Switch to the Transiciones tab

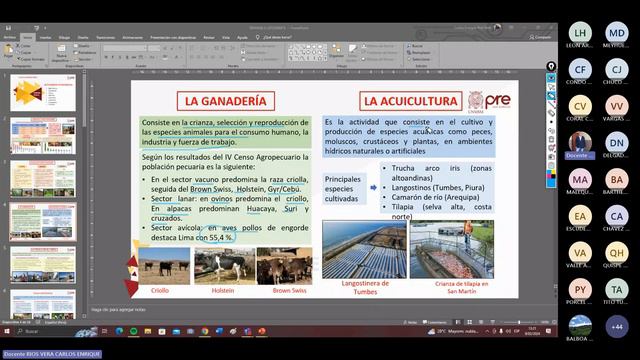[x=106, y=37]
